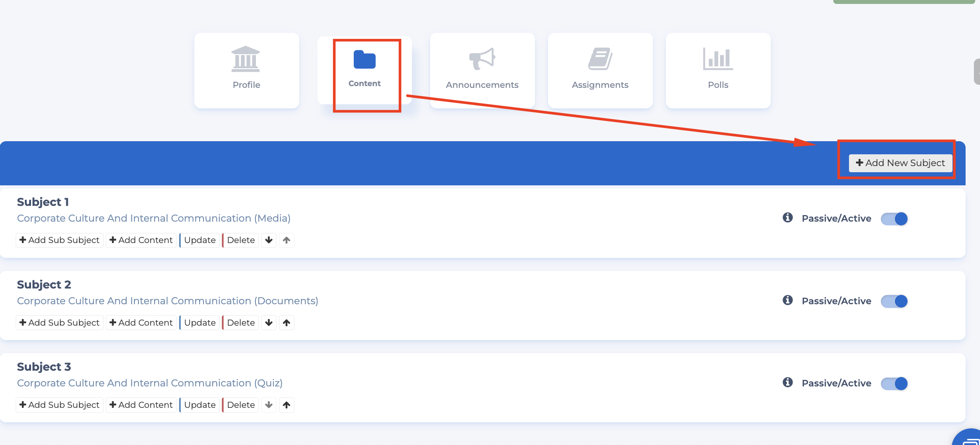Open the Assignments tab
Viewport: 980px width, 445px height.
coord(600,70)
